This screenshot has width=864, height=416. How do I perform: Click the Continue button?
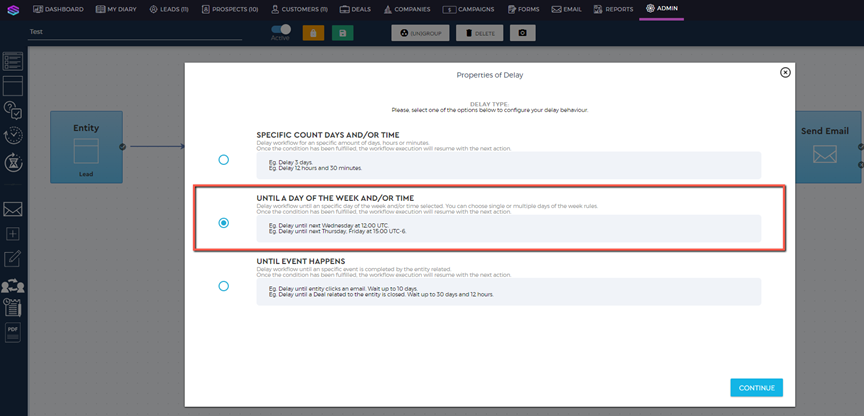point(757,388)
